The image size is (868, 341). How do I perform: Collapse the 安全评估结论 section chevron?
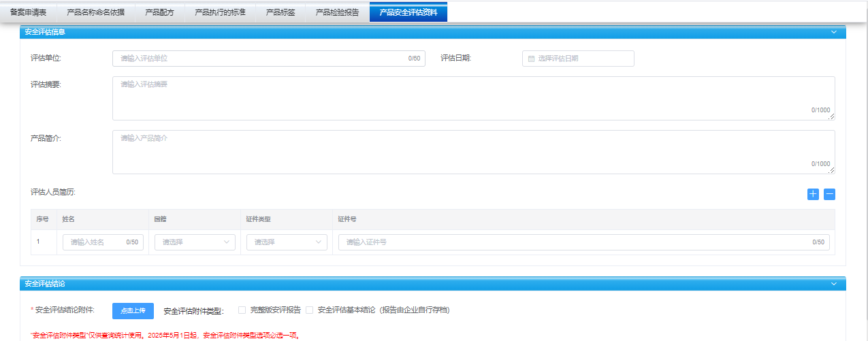pos(833,284)
